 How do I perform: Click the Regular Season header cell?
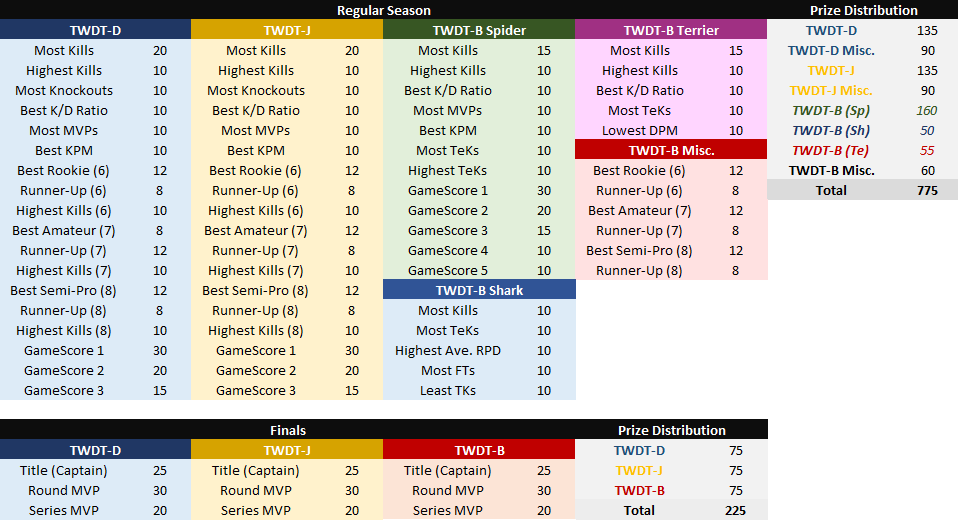point(384,10)
